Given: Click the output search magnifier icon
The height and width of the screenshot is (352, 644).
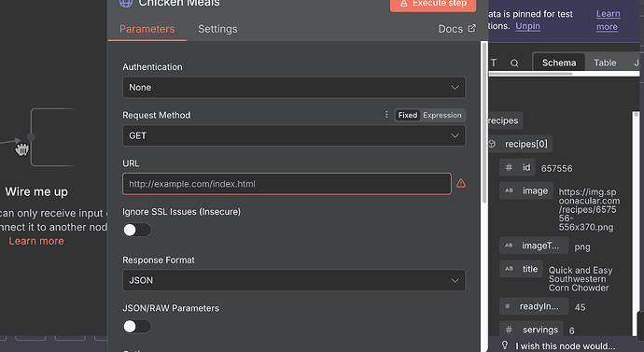Looking at the screenshot, I should (x=514, y=63).
